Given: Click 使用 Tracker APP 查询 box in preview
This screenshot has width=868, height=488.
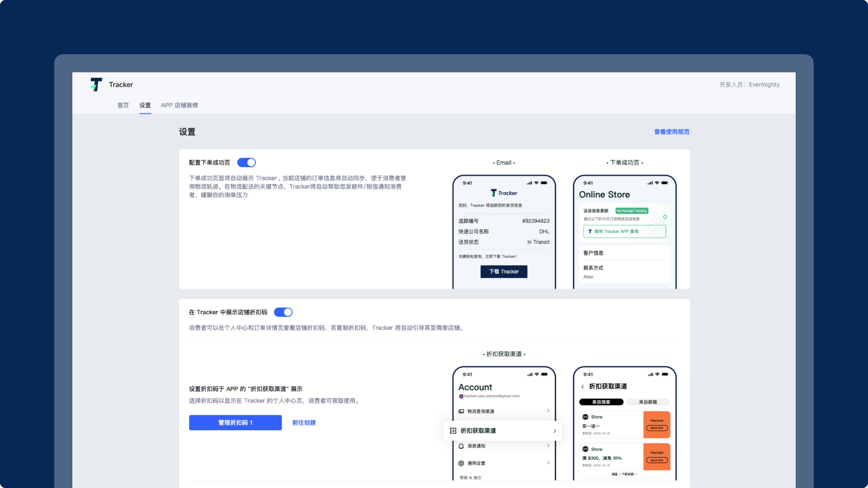Looking at the screenshot, I should tap(624, 231).
